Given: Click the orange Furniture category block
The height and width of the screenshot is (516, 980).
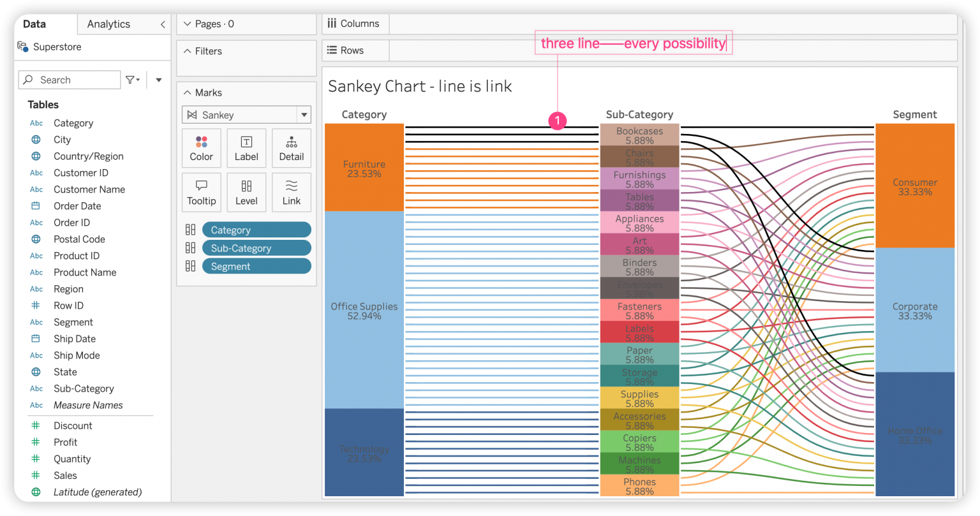Looking at the screenshot, I should point(364,167).
